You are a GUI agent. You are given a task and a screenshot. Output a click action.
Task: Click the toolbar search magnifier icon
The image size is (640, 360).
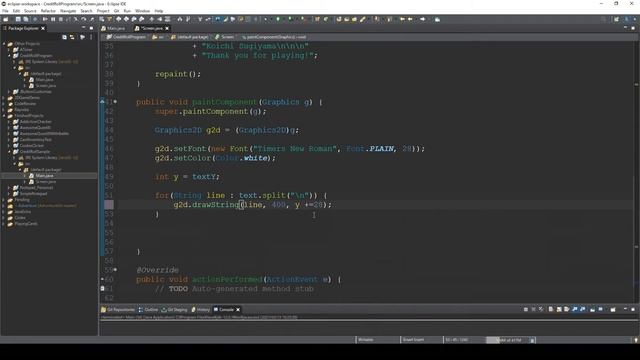pos(603,19)
